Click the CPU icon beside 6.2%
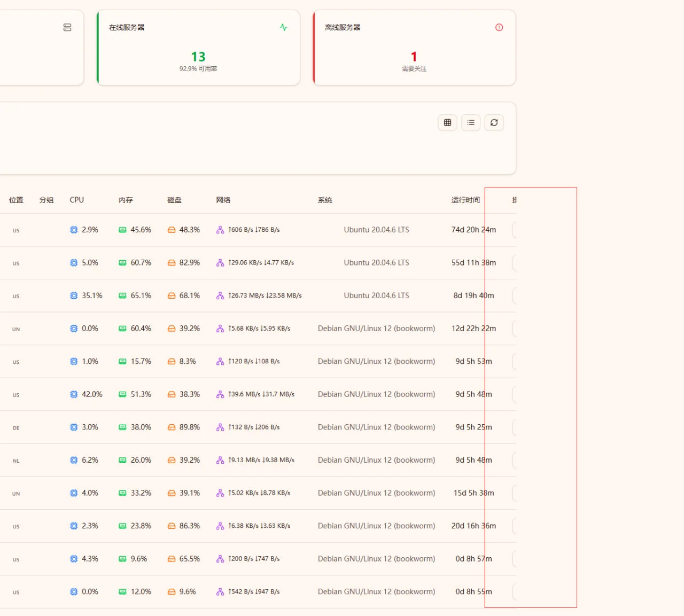Image resolution: width=684 pixels, height=616 pixels. (x=74, y=460)
